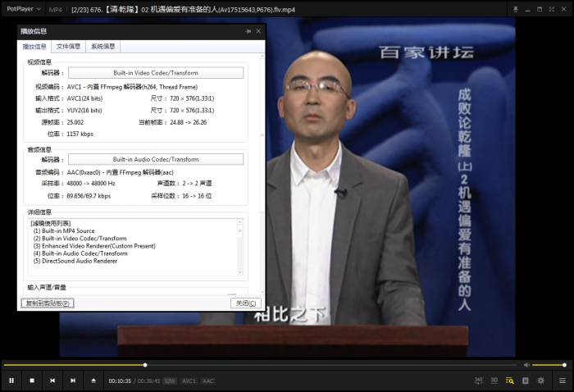Click the elapsed time 00:10:35
The image size is (574, 392).
pyautogui.click(x=120, y=381)
